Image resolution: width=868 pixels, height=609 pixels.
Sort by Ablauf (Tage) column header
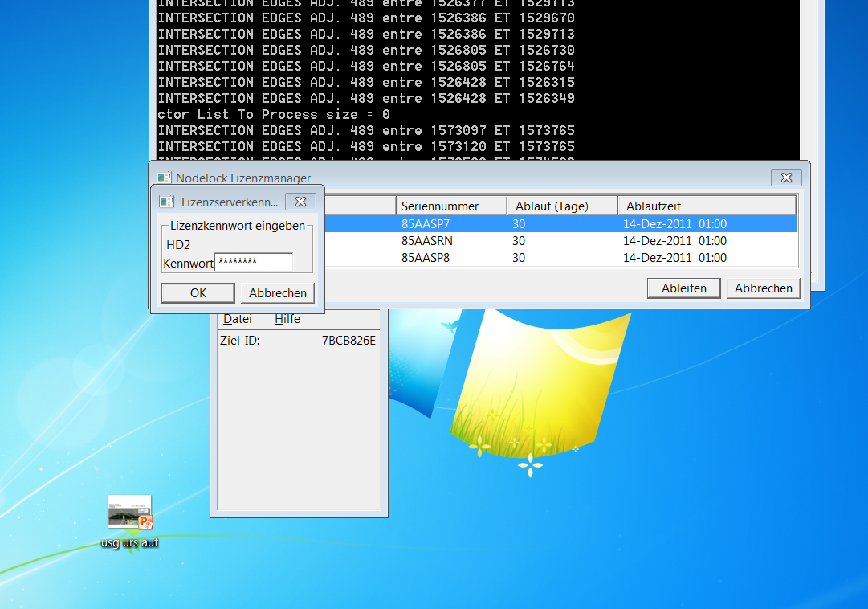[x=562, y=206]
